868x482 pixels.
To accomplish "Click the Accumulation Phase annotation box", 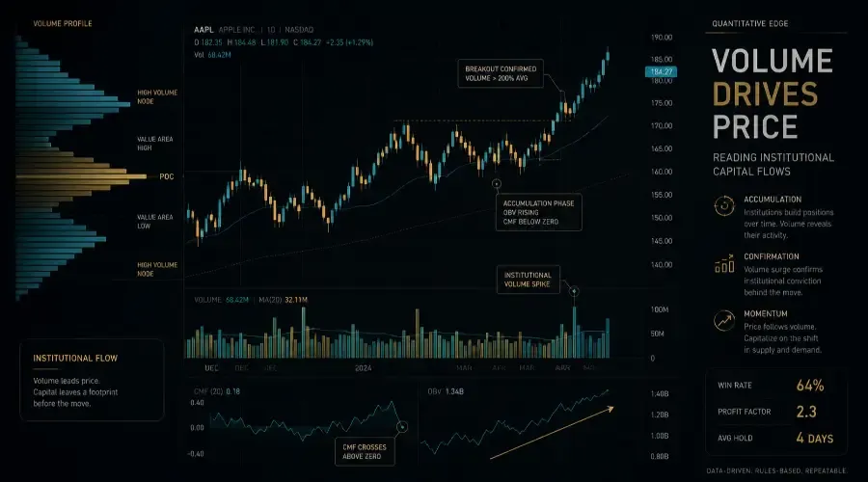I will pos(538,212).
